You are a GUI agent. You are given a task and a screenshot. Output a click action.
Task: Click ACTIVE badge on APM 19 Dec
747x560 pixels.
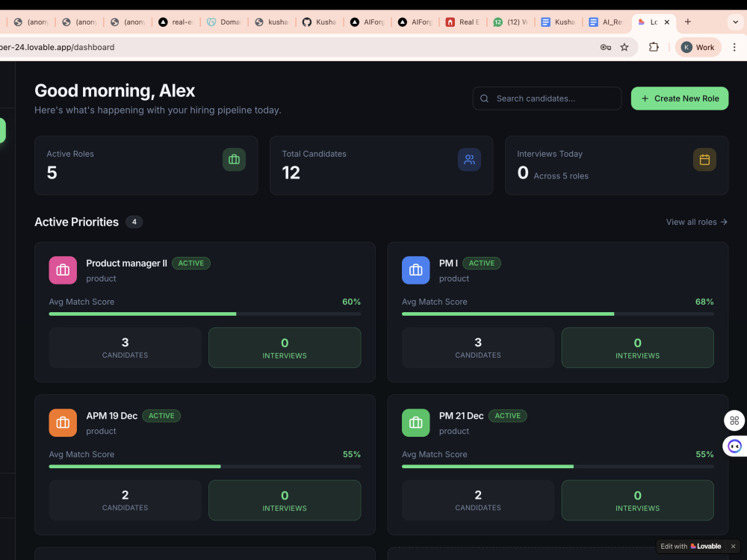(161, 416)
